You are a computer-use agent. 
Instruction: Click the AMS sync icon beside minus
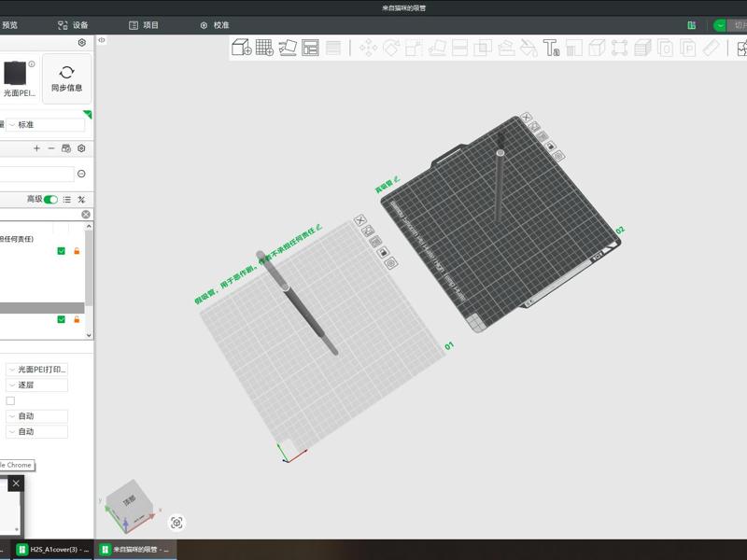[66, 148]
